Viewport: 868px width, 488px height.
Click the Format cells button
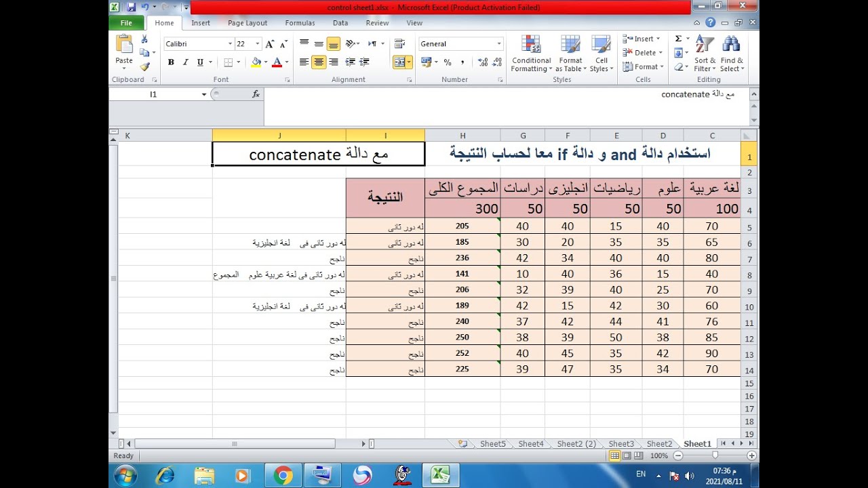tap(642, 66)
